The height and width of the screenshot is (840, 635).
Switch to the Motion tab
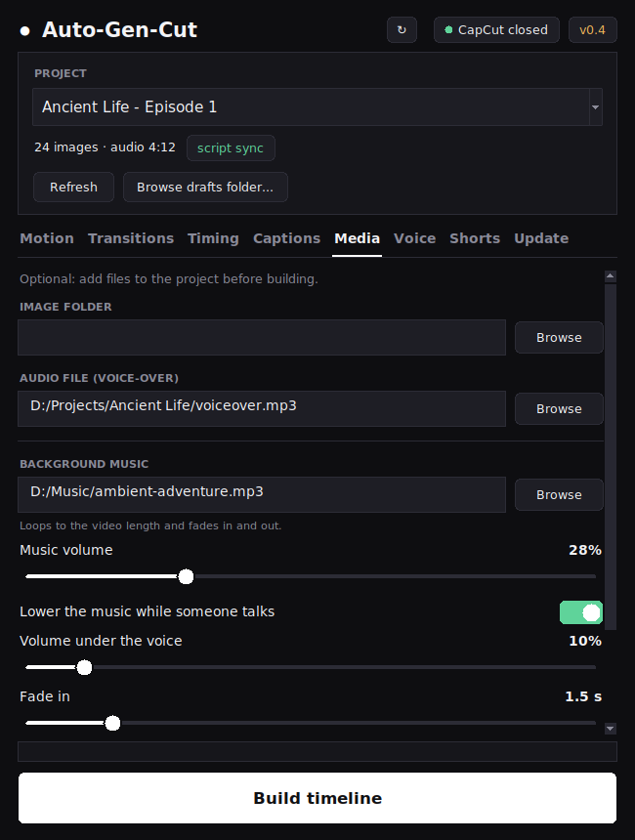pos(47,238)
